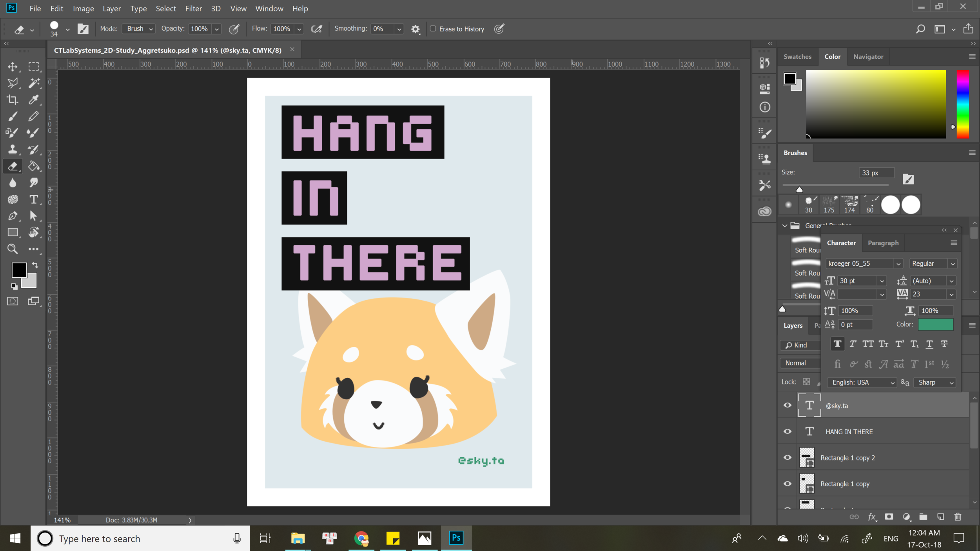The height and width of the screenshot is (551, 980).
Task: Swap foreground and background colors
Action: (35, 265)
